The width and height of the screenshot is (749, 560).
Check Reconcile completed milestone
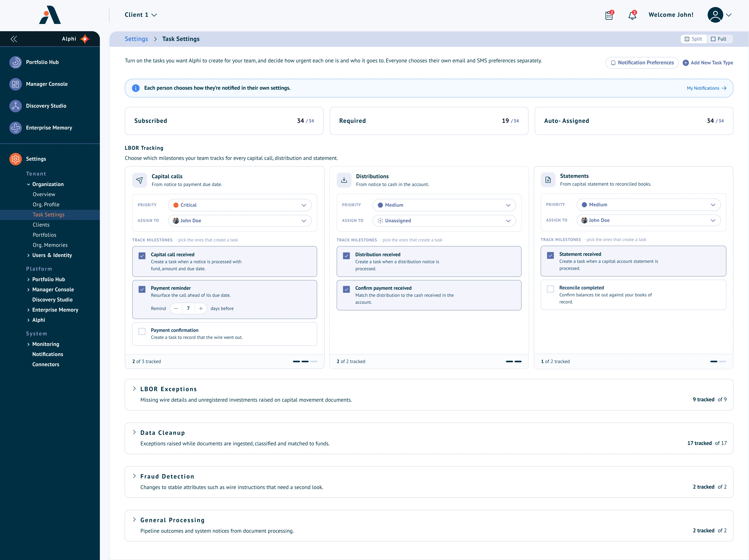tap(550, 289)
